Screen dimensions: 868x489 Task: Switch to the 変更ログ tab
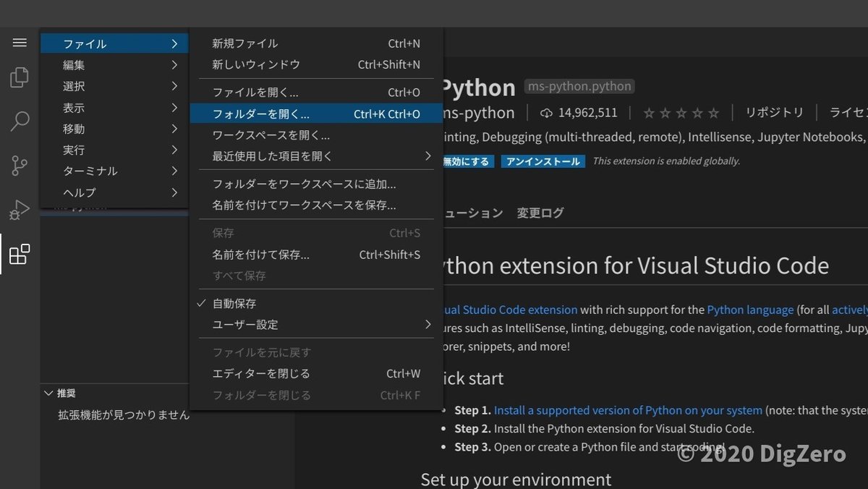tap(540, 213)
